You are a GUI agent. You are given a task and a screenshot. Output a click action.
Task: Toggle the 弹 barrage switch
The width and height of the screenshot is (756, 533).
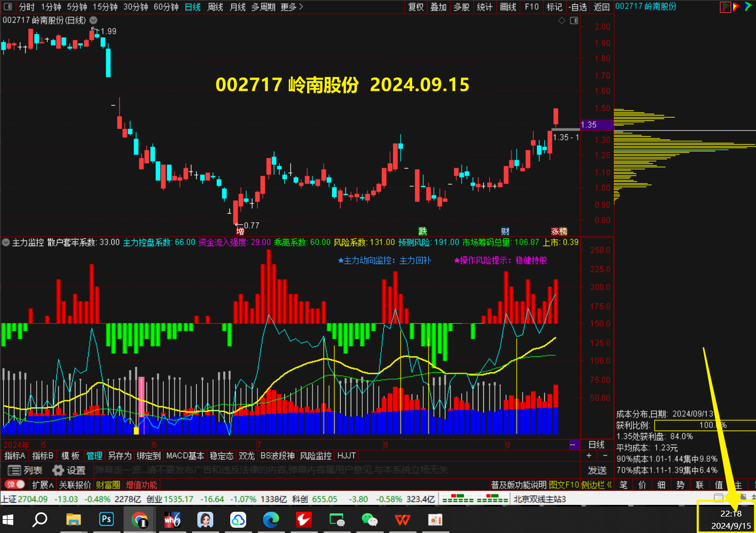point(15,484)
